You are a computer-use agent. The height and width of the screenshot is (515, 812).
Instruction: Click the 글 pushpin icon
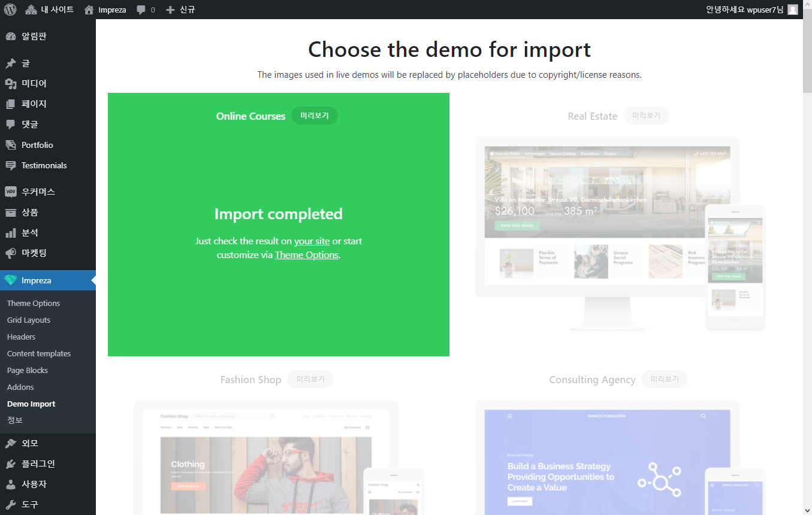[x=11, y=63]
